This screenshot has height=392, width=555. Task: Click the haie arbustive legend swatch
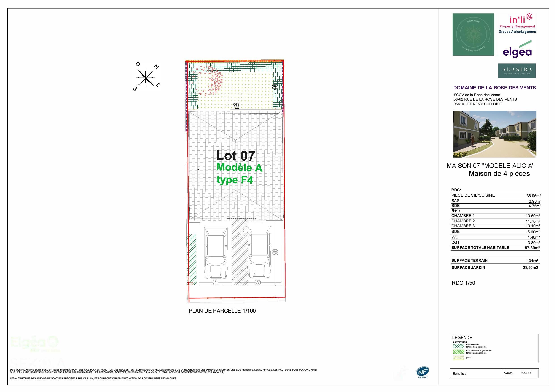tap(459, 346)
